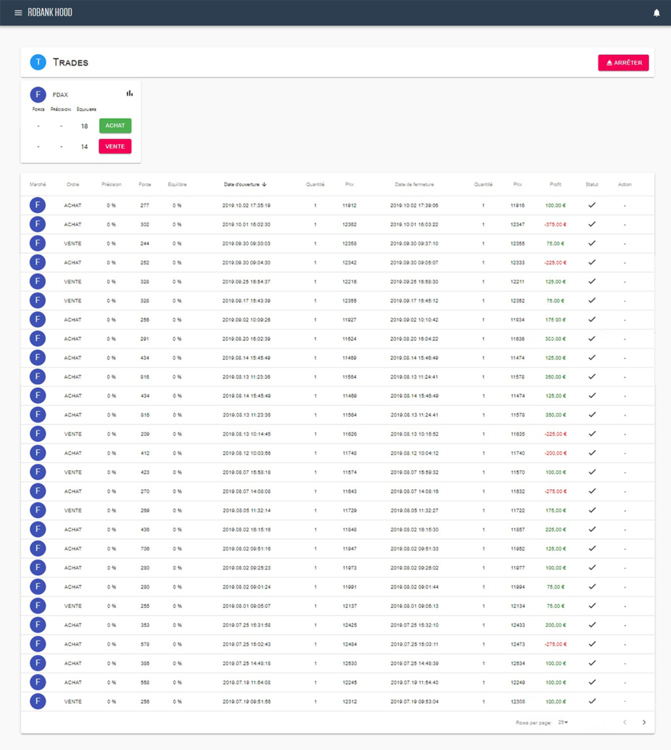Sort by Date d'ouverture column
The height and width of the screenshot is (750, 671).
[x=245, y=184]
